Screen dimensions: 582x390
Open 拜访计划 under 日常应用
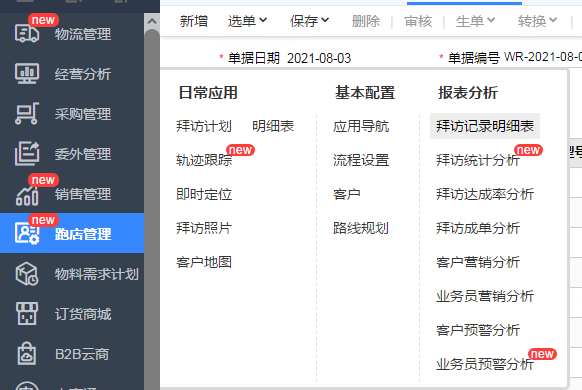click(204, 126)
